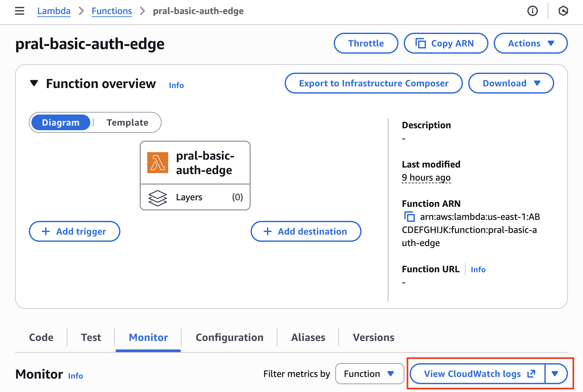Switch to Diagram view
The image size is (583, 392).
coord(61,122)
